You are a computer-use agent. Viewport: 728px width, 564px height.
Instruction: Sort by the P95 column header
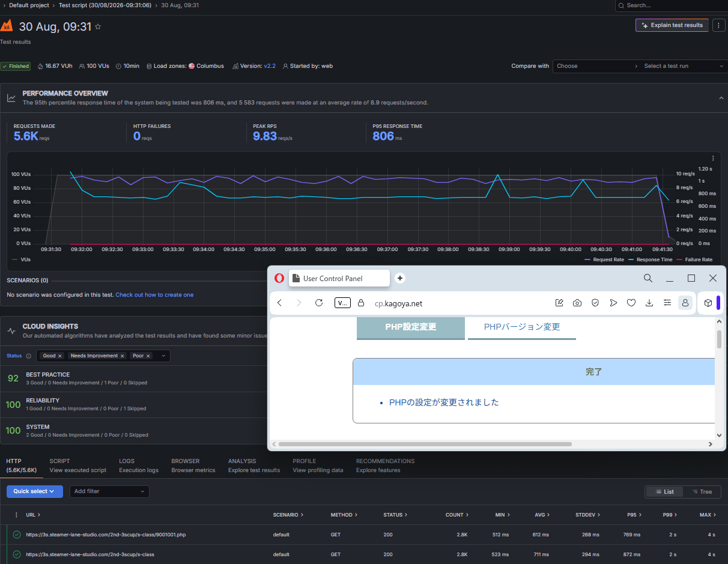[634, 515]
